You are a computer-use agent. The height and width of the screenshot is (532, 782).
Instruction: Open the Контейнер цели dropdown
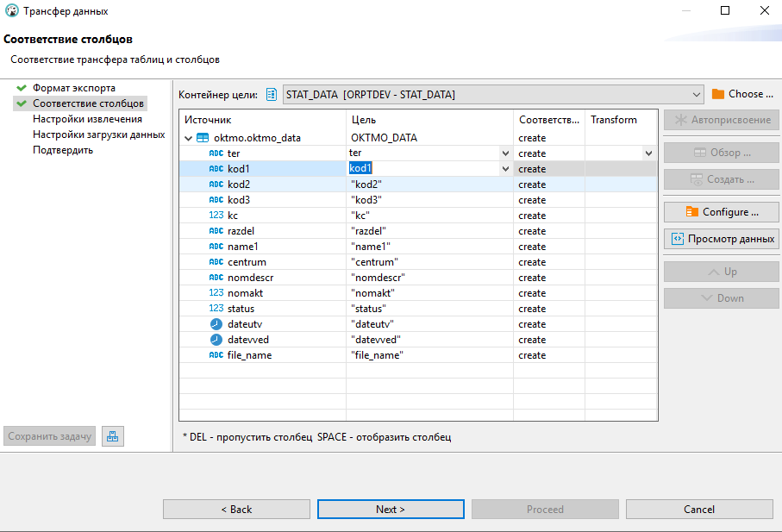click(x=697, y=94)
